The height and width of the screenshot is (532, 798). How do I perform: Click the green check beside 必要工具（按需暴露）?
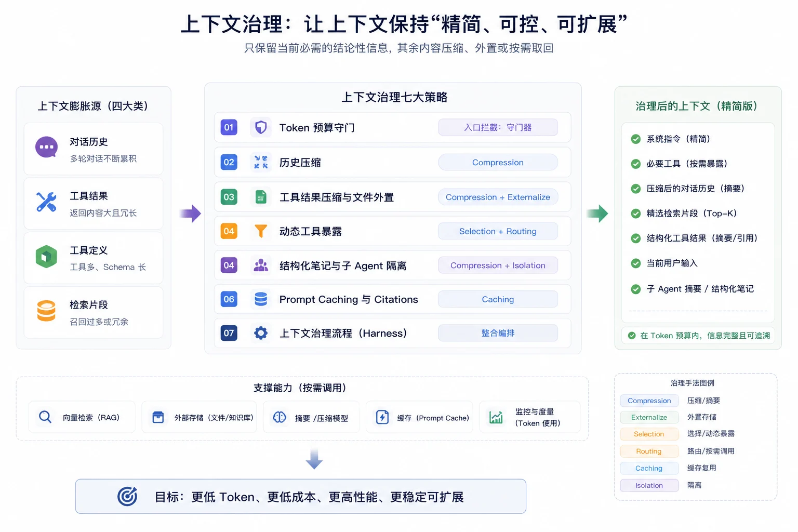(x=635, y=164)
